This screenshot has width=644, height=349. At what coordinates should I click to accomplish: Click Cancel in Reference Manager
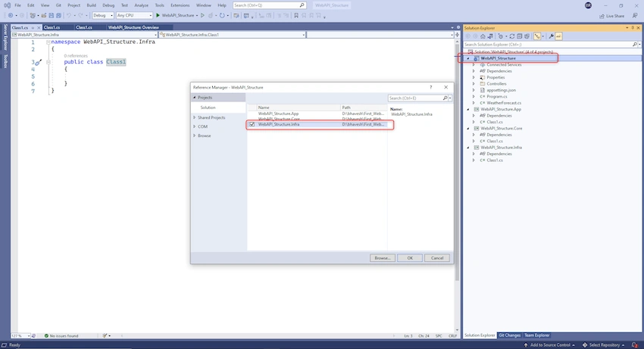pyautogui.click(x=437, y=258)
